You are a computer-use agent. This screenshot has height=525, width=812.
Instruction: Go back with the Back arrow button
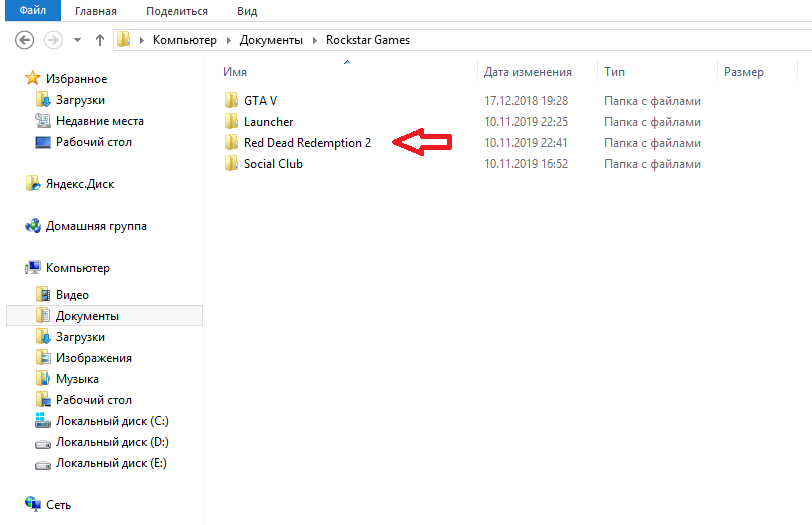(x=24, y=40)
